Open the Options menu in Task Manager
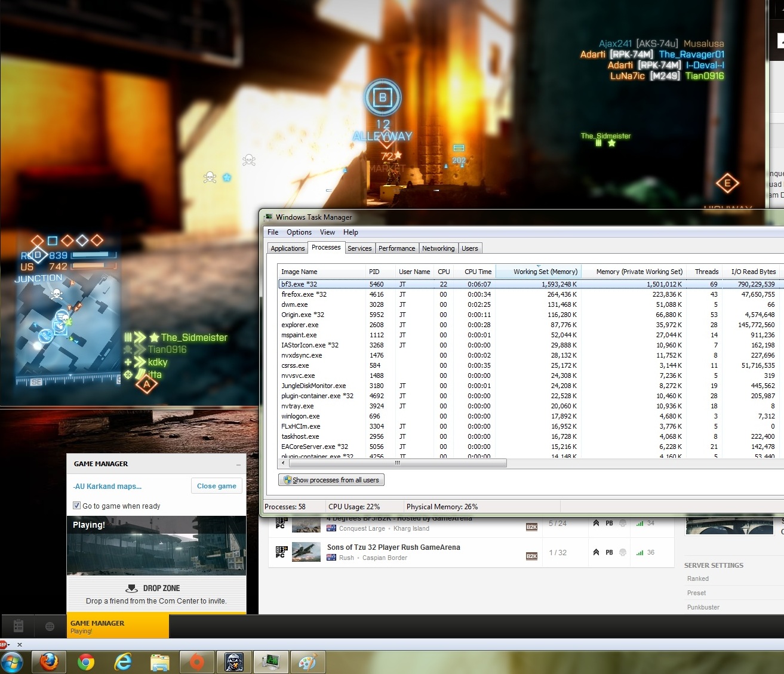This screenshot has width=784, height=674. pos(299,232)
